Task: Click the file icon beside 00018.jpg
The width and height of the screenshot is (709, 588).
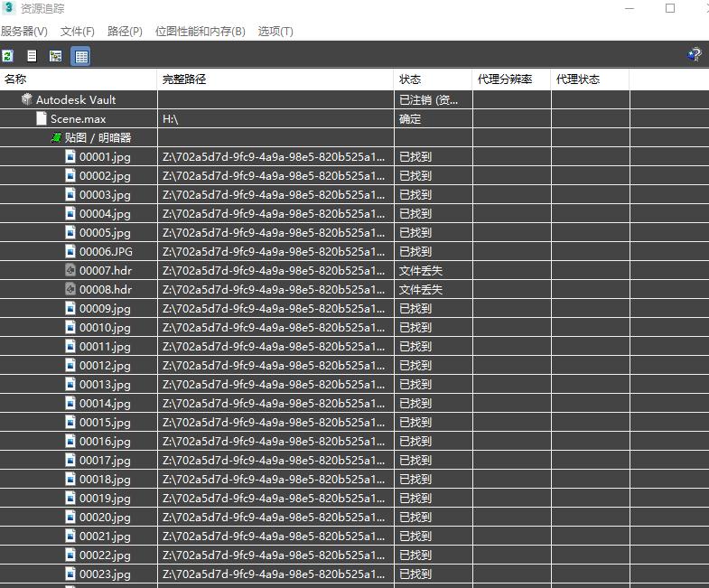Action: click(70, 479)
